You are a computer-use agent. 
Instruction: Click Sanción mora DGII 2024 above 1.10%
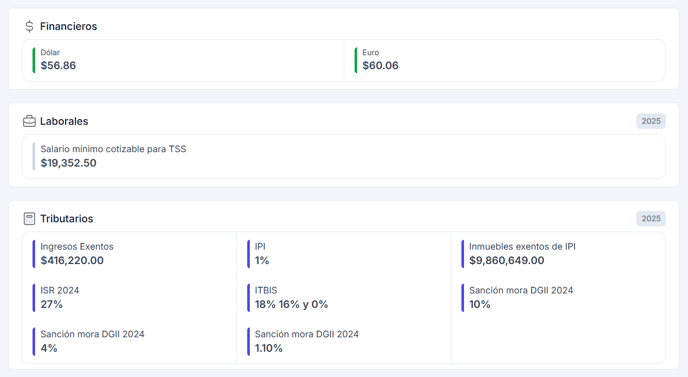(x=307, y=334)
